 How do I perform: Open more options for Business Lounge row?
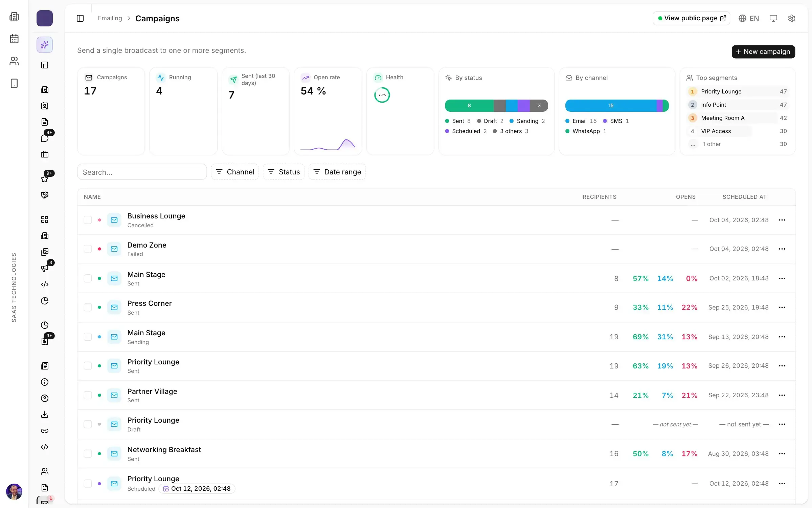click(x=782, y=220)
